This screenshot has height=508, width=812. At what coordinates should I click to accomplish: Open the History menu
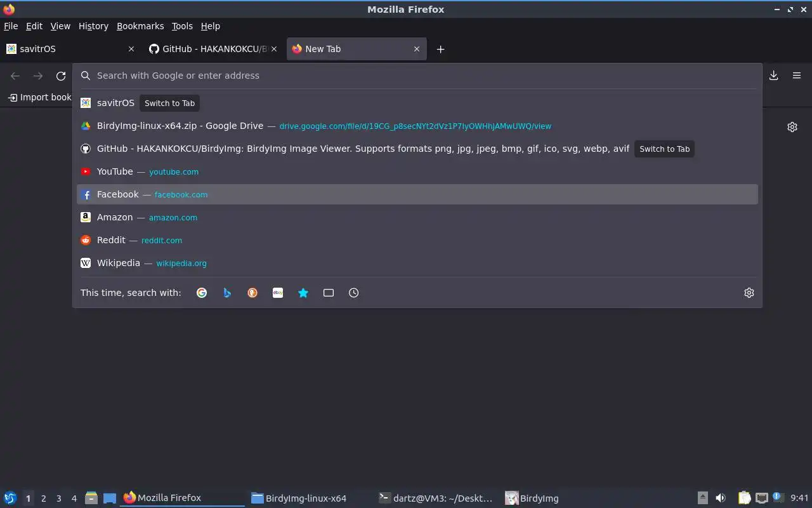[x=93, y=26]
